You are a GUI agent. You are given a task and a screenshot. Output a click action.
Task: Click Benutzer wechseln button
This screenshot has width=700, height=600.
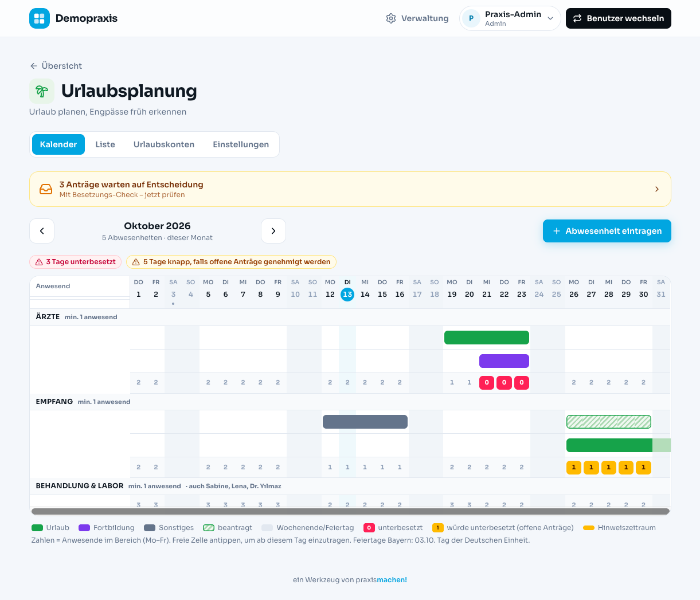(x=619, y=18)
